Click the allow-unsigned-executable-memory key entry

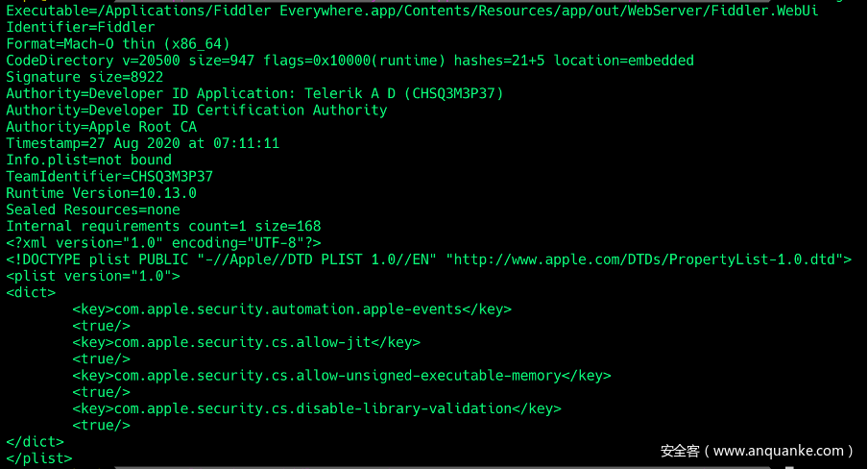pos(341,376)
